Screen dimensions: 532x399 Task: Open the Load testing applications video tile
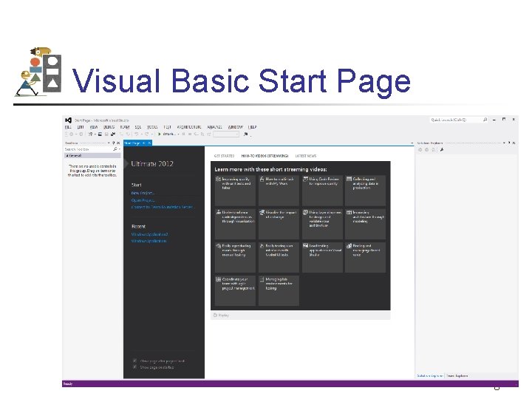pyautogui.click(x=322, y=257)
